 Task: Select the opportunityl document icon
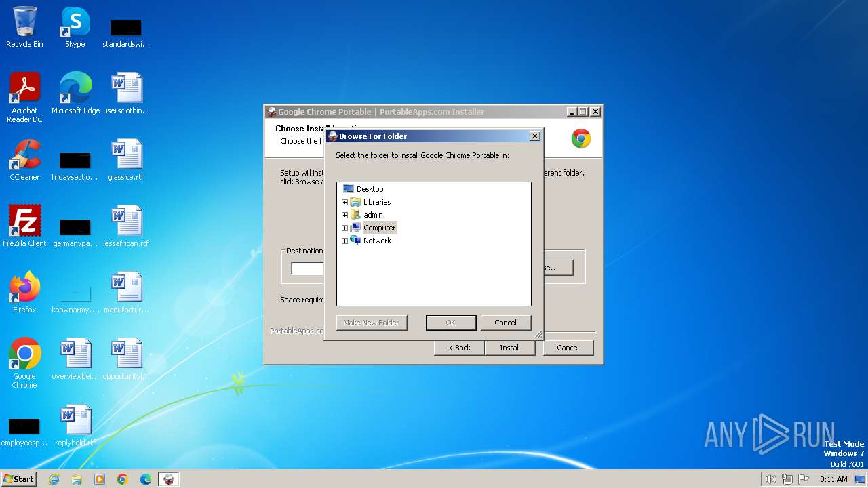pyautogui.click(x=127, y=359)
